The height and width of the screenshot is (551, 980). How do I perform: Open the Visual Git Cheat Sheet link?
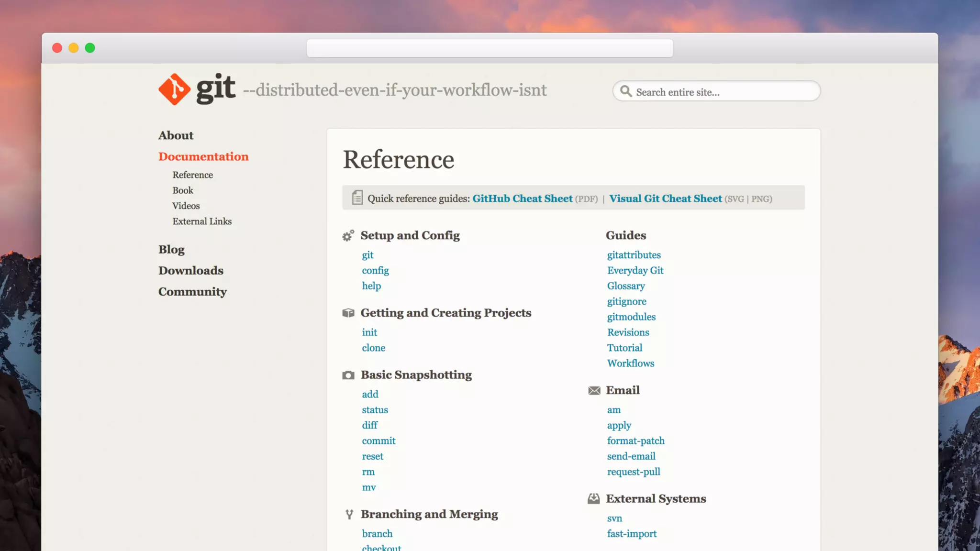[x=665, y=198]
